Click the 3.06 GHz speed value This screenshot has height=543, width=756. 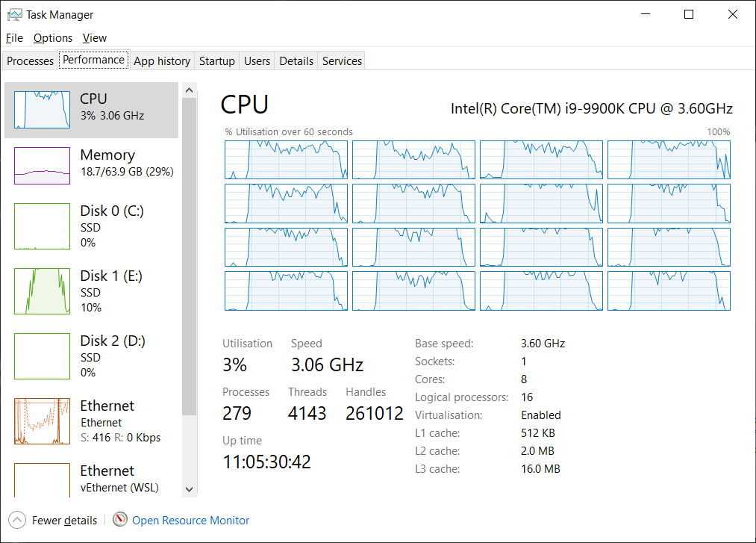point(328,365)
